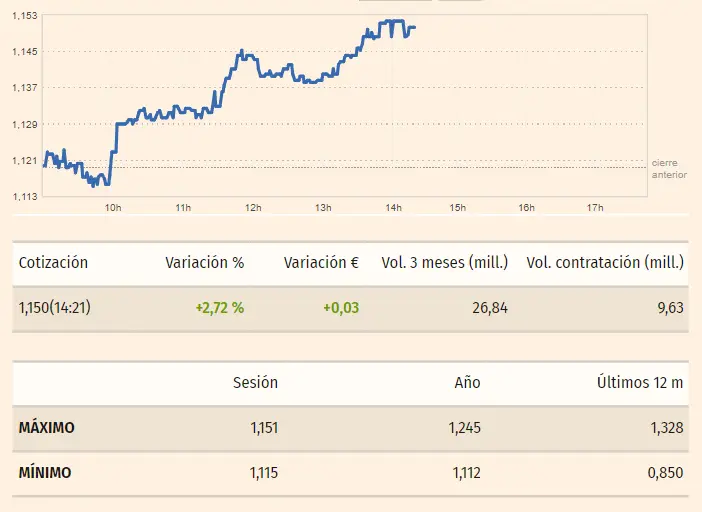Click the 1,150(14:21) quote value
The image size is (702, 512).
pyautogui.click(x=54, y=308)
